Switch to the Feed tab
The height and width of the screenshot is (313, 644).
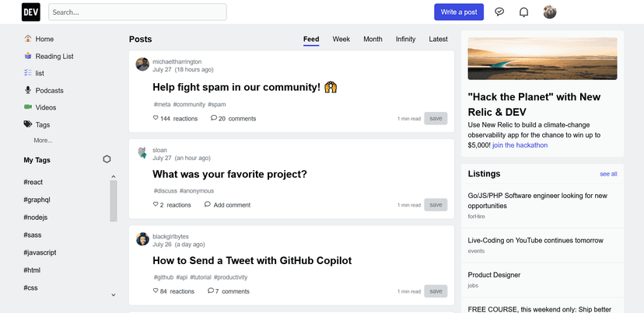311,40
